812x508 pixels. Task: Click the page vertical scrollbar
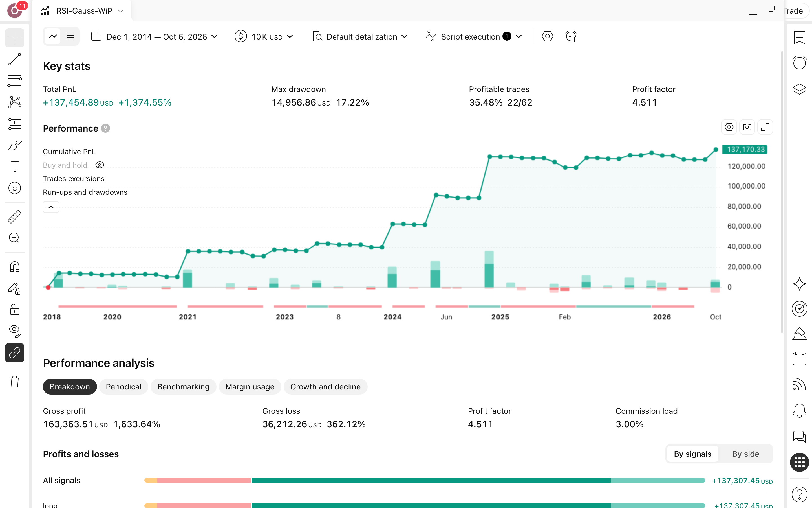click(x=782, y=192)
